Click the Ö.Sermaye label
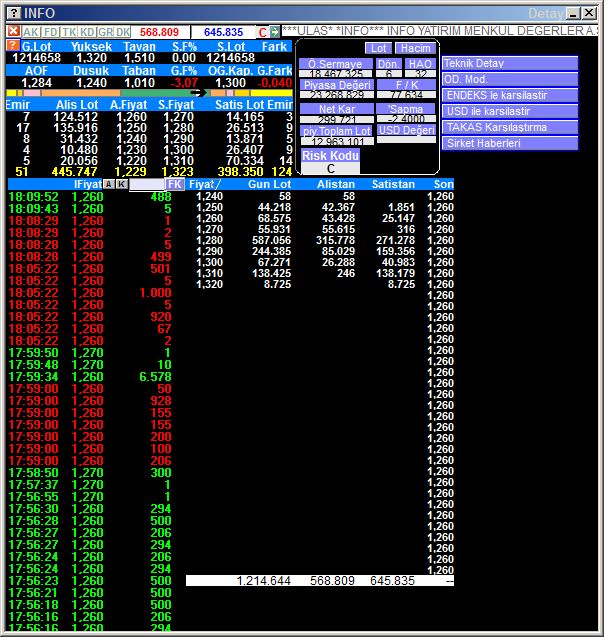This screenshot has width=604, height=637. [x=336, y=64]
